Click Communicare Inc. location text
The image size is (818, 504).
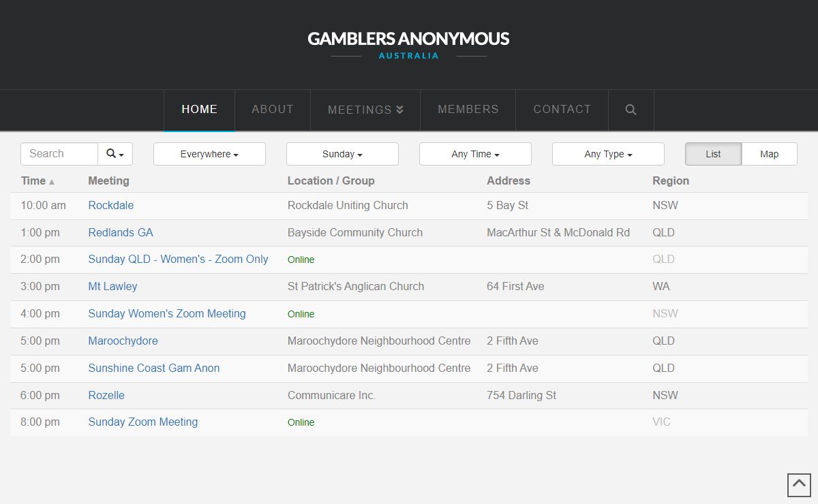tap(331, 395)
